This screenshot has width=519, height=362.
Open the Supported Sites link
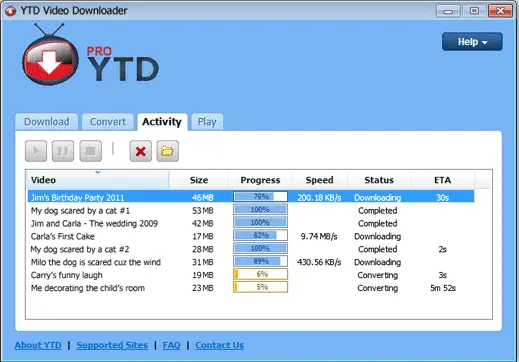click(112, 345)
